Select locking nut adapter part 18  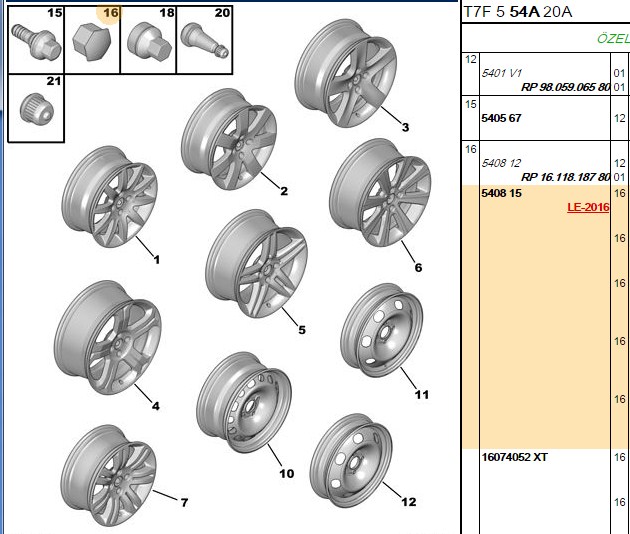click(x=148, y=40)
